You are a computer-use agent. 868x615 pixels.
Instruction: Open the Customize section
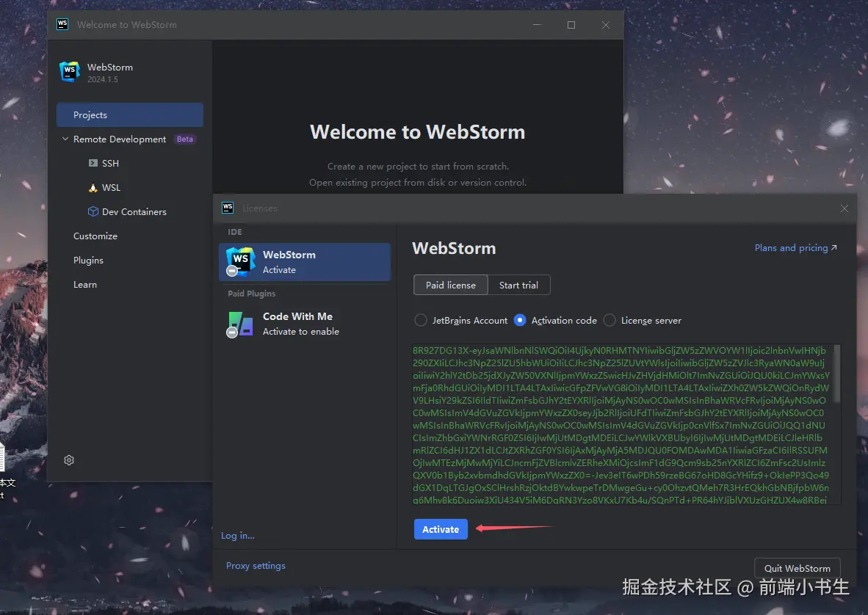pos(95,236)
